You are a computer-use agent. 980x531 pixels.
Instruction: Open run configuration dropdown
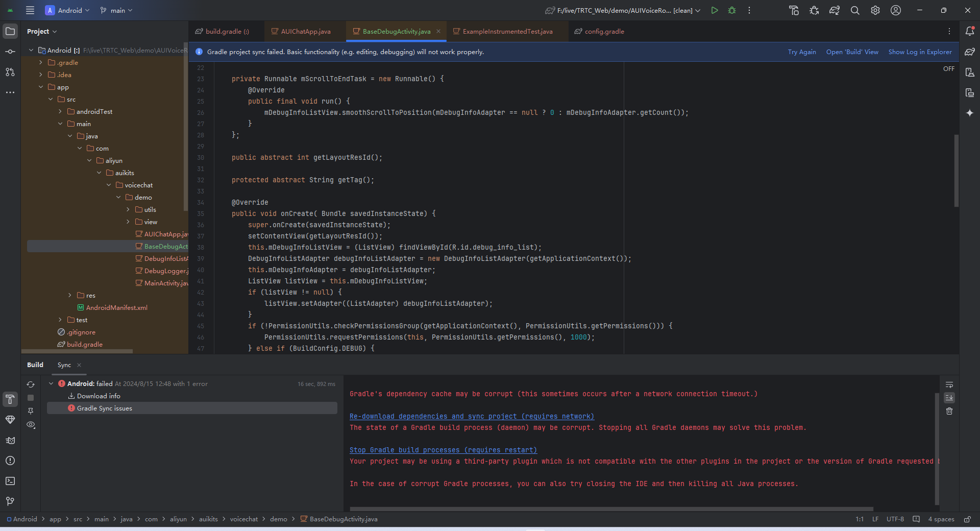pos(623,10)
